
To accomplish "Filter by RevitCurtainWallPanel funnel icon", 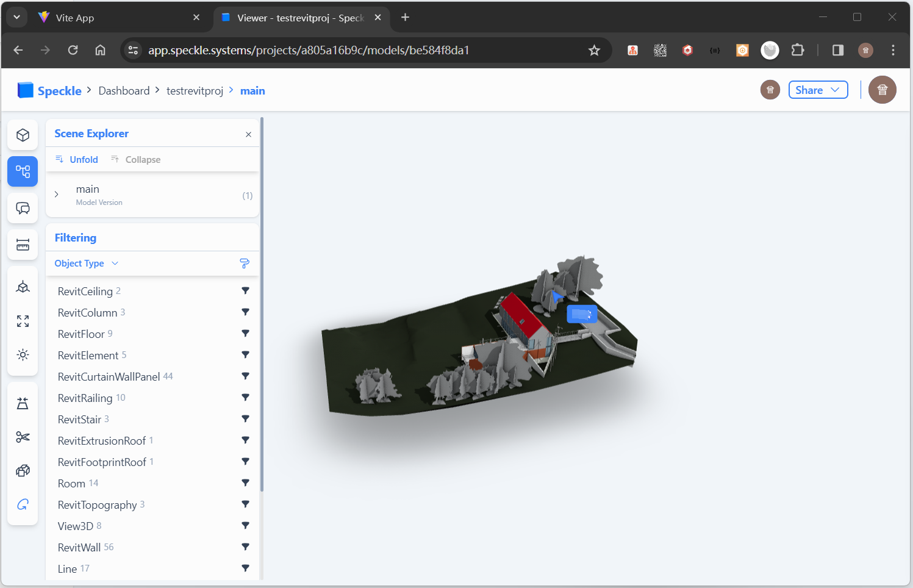I will (245, 376).
